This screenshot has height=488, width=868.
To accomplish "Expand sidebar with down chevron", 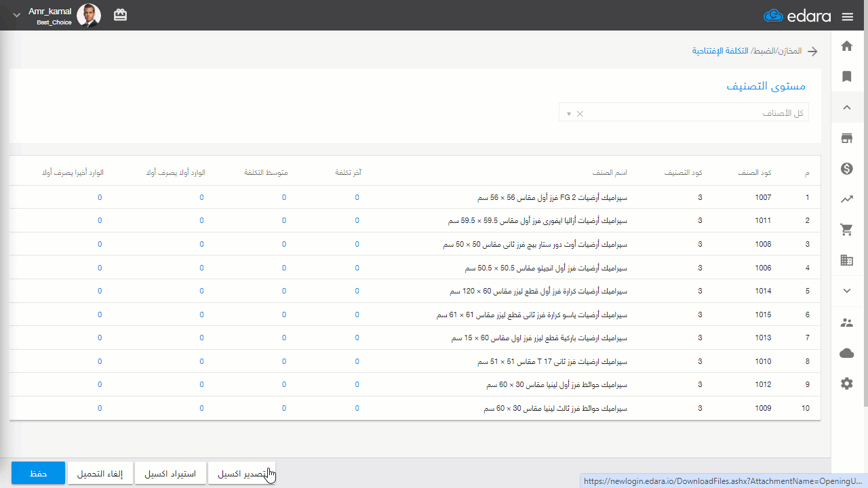I will [x=846, y=291].
